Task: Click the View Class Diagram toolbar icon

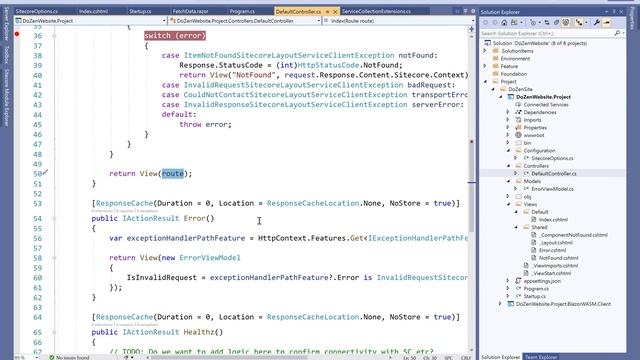Action: (579, 23)
